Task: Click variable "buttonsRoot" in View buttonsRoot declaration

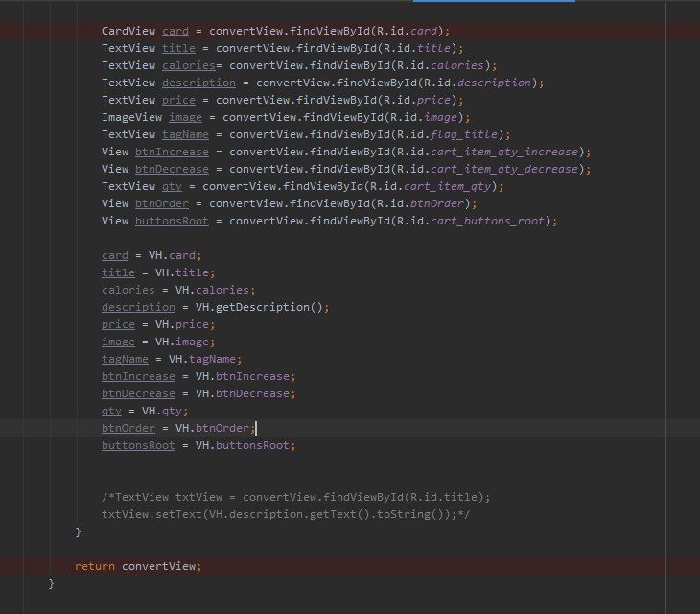Action: pyautogui.click(x=172, y=221)
